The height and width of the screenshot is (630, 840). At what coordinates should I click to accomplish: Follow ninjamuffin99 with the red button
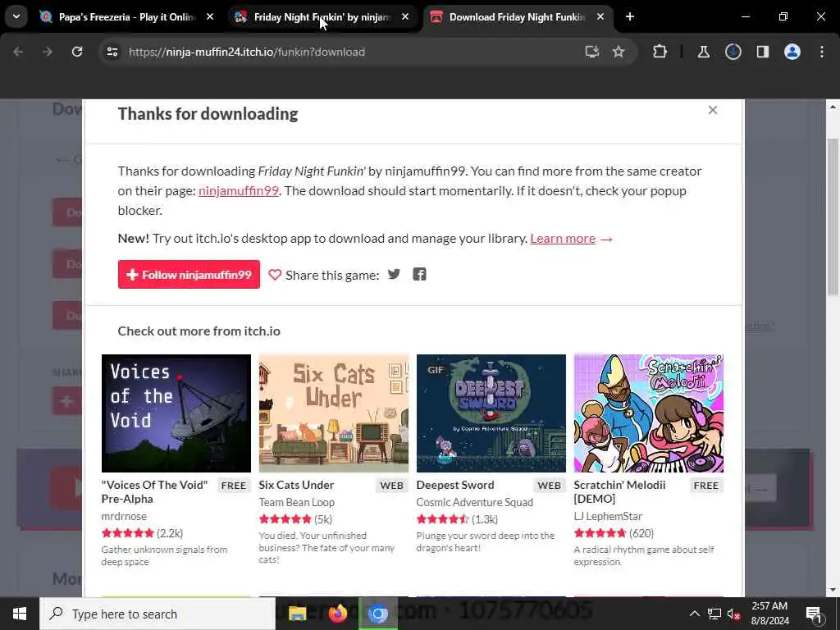189,274
